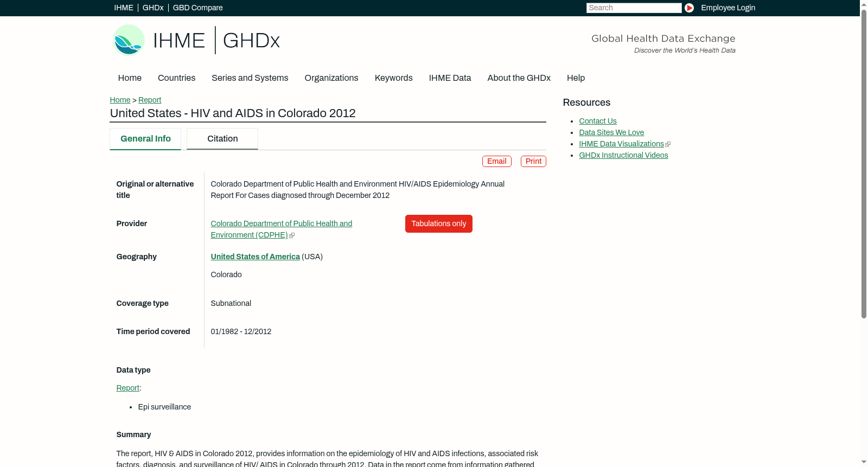Open the Help menu item
868x467 pixels.
click(576, 78)
